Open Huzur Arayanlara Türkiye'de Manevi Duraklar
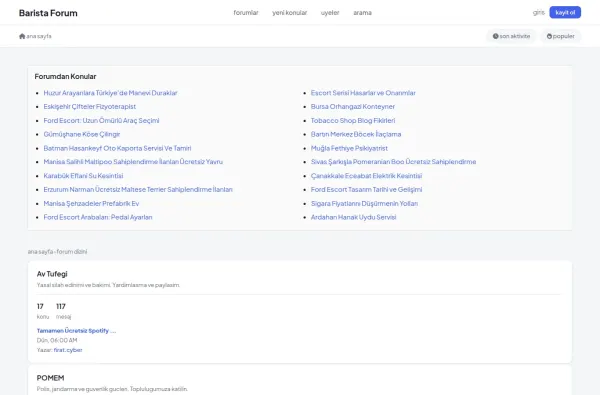 pyautogui.click(x=110, y=93)
